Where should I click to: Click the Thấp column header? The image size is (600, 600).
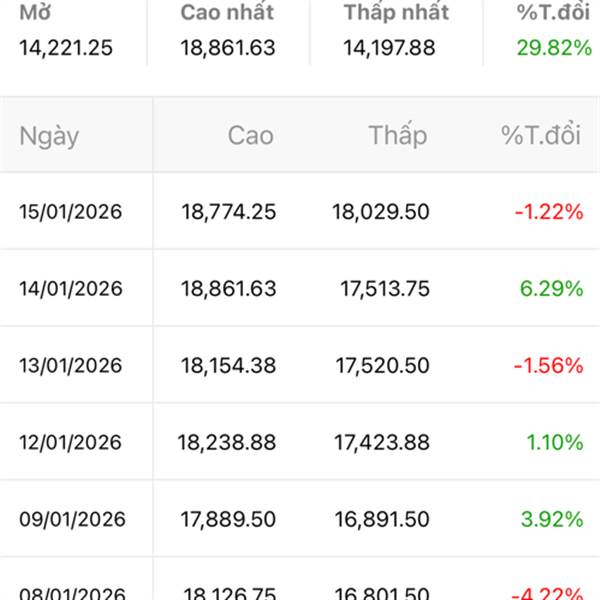point(397,136)
